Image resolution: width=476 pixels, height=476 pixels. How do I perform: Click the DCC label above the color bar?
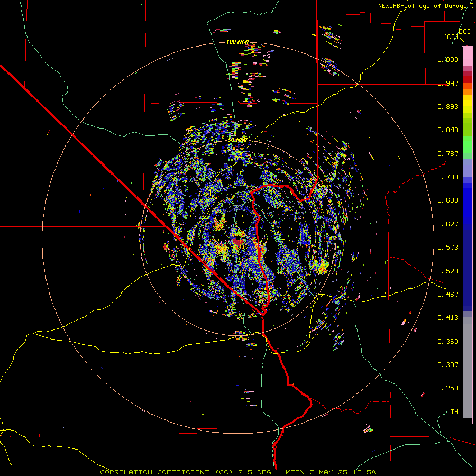click(x=464, y=32)
